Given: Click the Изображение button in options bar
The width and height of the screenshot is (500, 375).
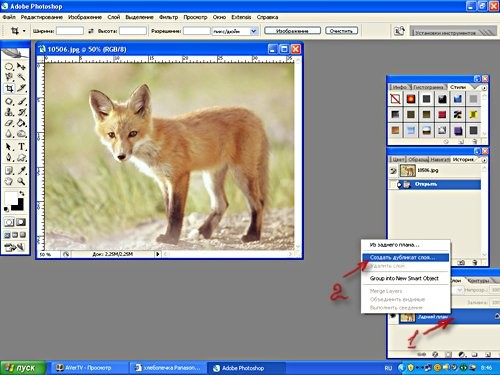Looking at the screenshot, I should tap(292, 31).
